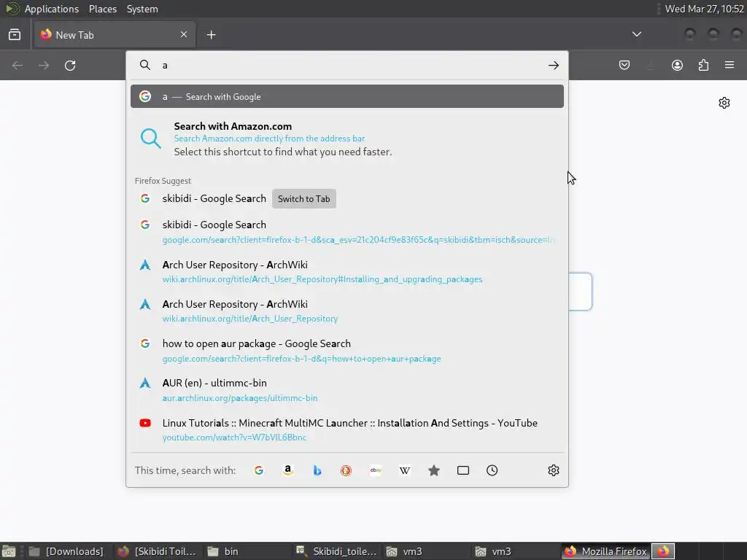Screen dimensions: 747x560
Task: Click the search magnifier icon in address bar
Action: pos(145,65)
